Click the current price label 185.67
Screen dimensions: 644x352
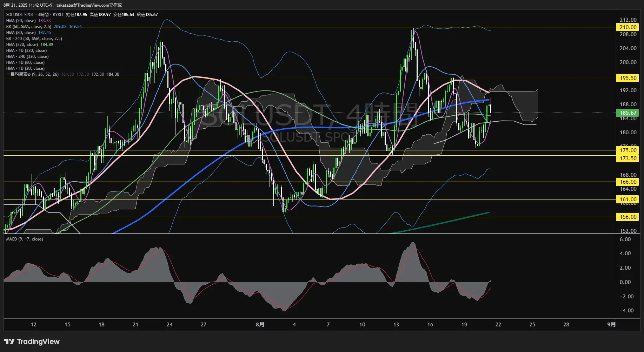(628, 113)
